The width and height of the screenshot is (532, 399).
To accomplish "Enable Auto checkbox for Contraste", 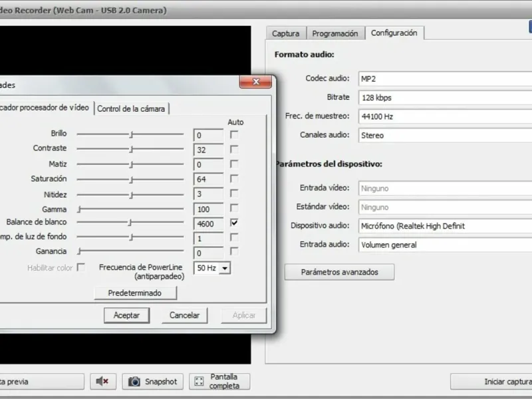I will click(x=234, y=149).
